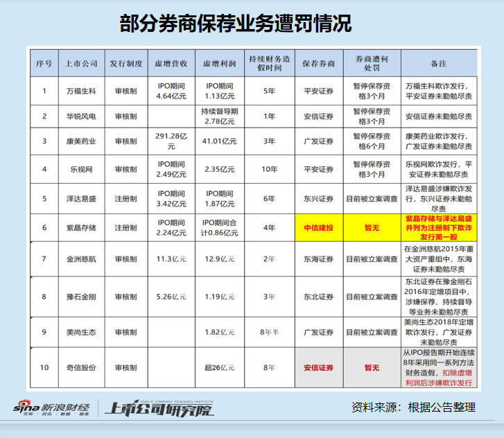Viewport: 504px width, 438px height.
Task: Click the 上市公司 column header
Action: tap(81, 63)
